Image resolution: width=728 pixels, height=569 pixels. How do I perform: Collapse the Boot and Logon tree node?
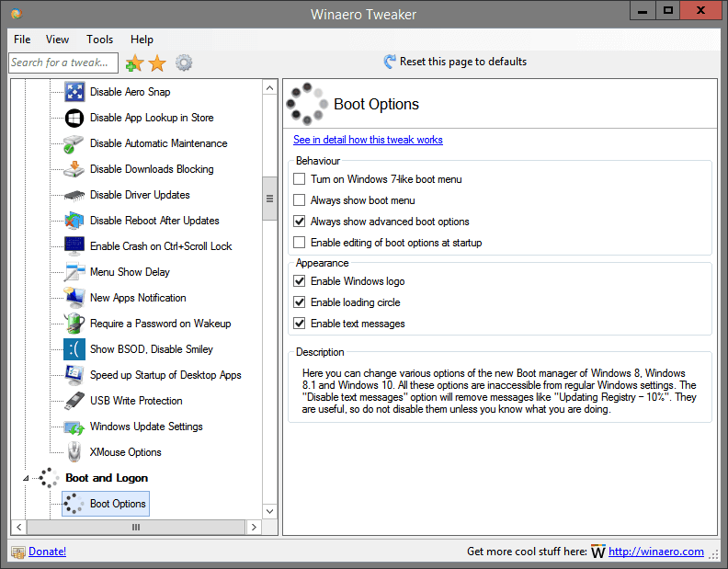[x=26, y=478]
